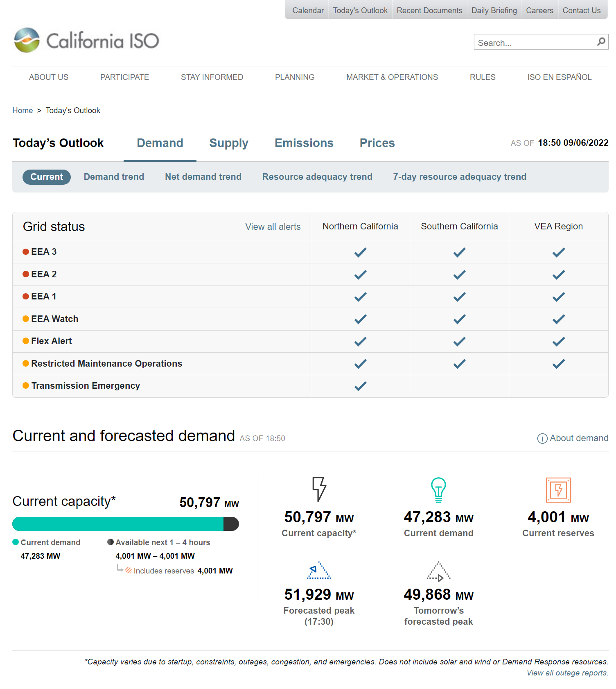Image resolution: width=616 pixels, height=689 pixels.
Task: Open Contact Us
Action: [x=582, y=10]
